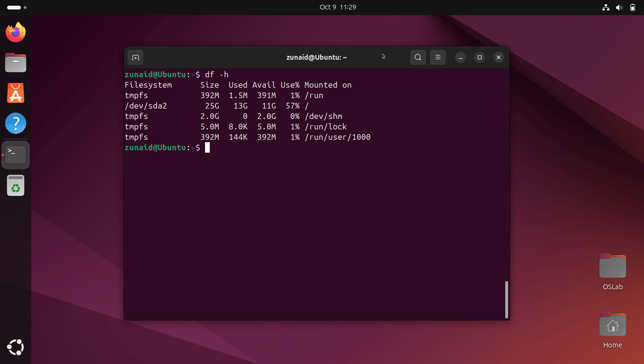The height and width of the screenshot is (364, 644).
Task: Click the terminal vertical scrollbar
Action: [x=506, y=300]
